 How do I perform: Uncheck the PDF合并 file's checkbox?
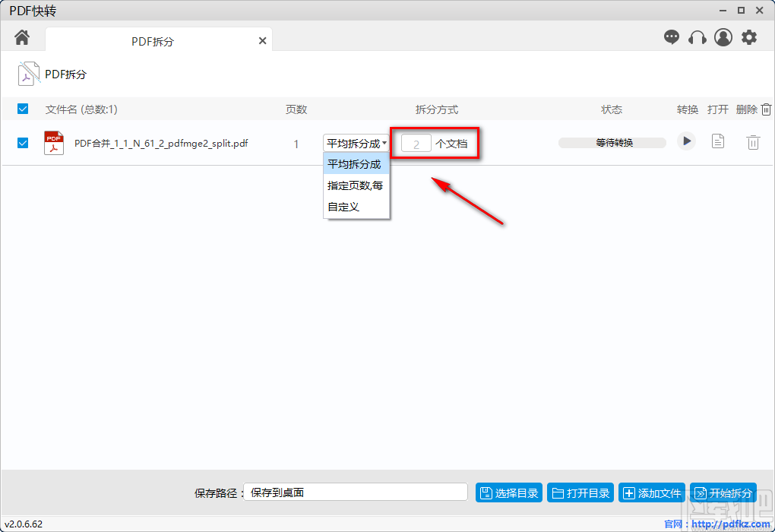click(22, 143)
